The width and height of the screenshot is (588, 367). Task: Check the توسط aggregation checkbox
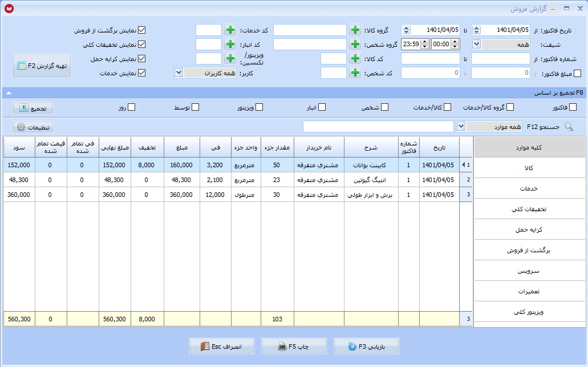196,107
